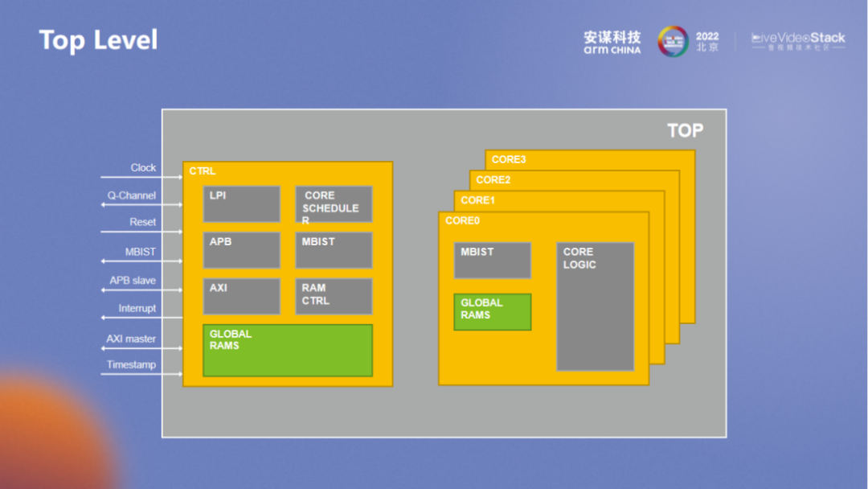Screen dimensions: 868x489
Task: Click the green GLOBAL RAMS block in CTRL
Action: coord(287,350)
